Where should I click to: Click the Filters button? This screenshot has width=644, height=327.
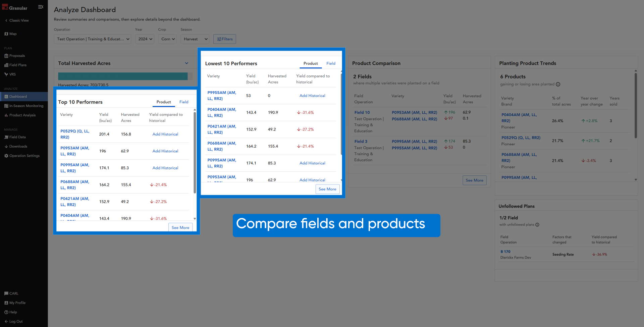coord(225,39)
